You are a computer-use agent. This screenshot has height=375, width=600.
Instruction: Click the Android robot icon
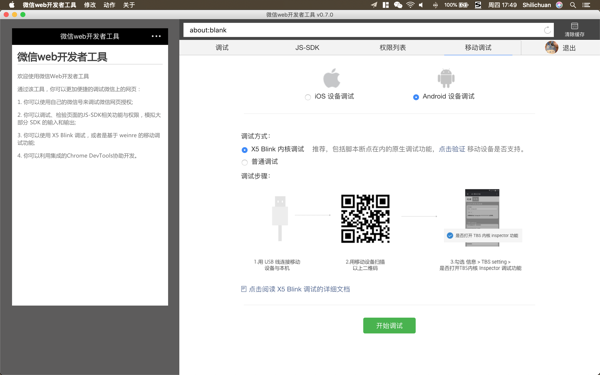446,78
